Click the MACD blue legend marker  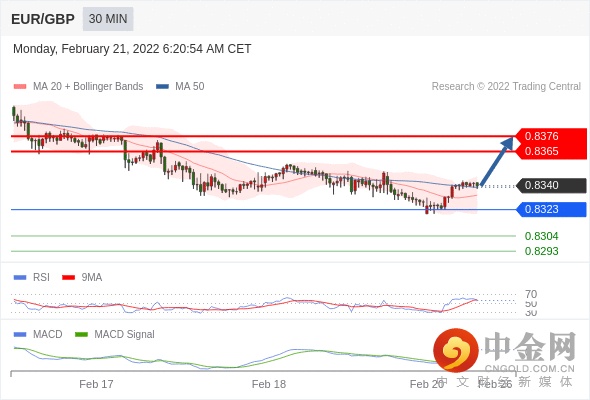tap(20, 335)
